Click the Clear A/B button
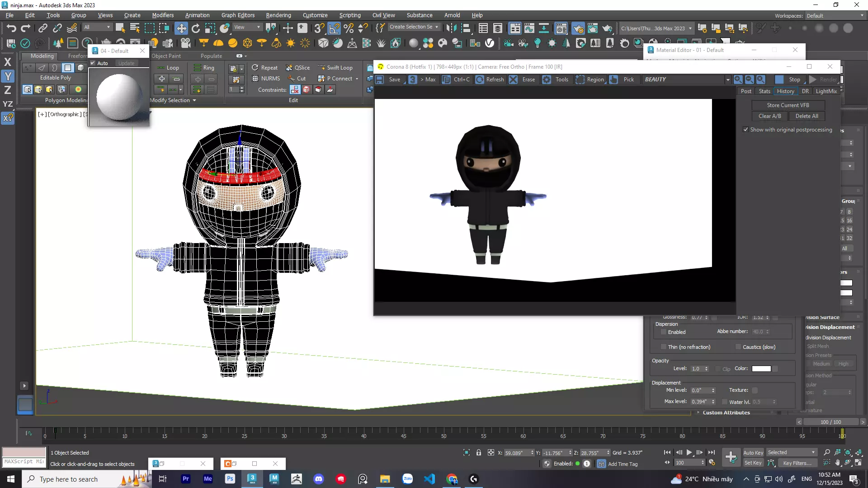The height and width of the screenshot is (488, 868). point(769,116)
